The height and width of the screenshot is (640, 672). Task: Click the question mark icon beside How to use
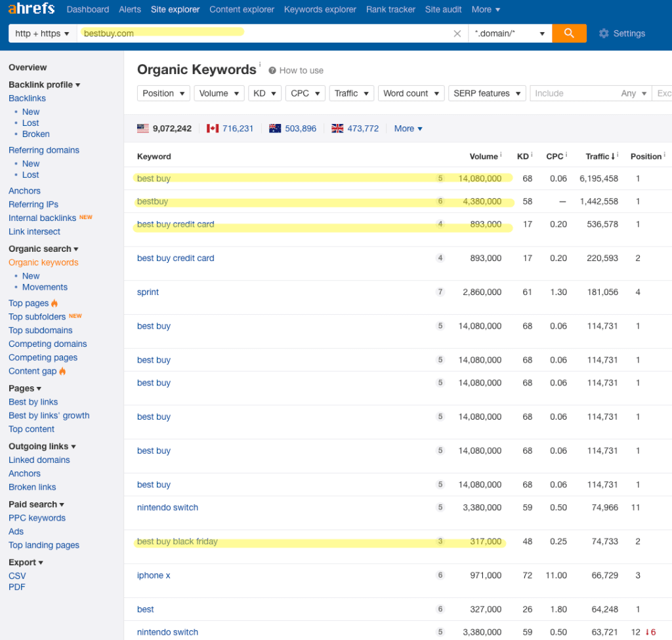click(x=272, y=70)
